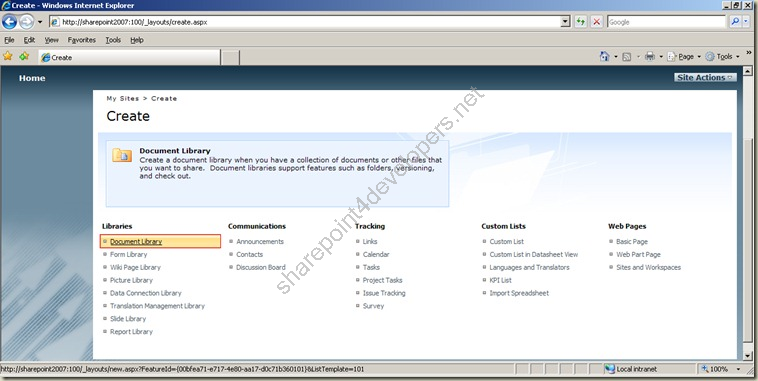Open the Help menu
This screenshot has height=381, width=758.
tap(137, 40)
